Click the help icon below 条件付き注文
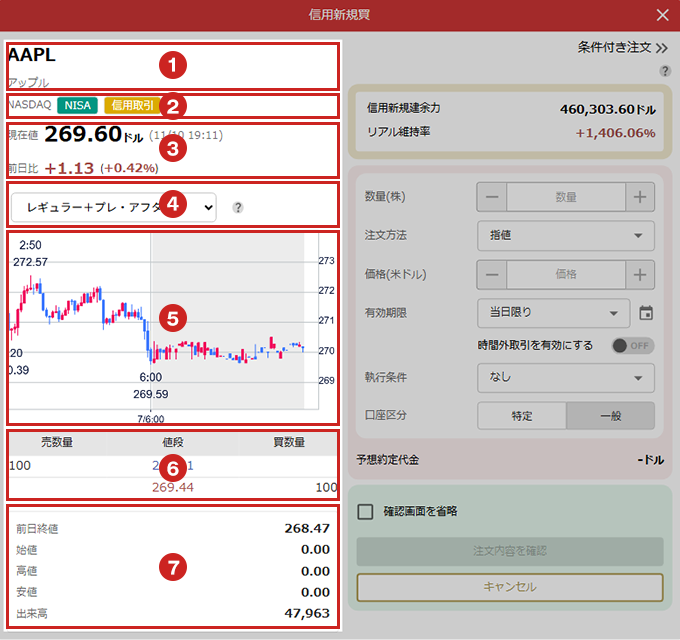 click(x=665, y=71)
